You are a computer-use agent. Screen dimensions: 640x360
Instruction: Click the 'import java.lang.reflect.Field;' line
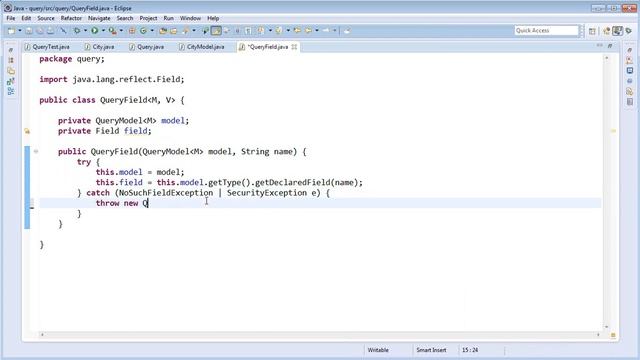tap(112, 79)
